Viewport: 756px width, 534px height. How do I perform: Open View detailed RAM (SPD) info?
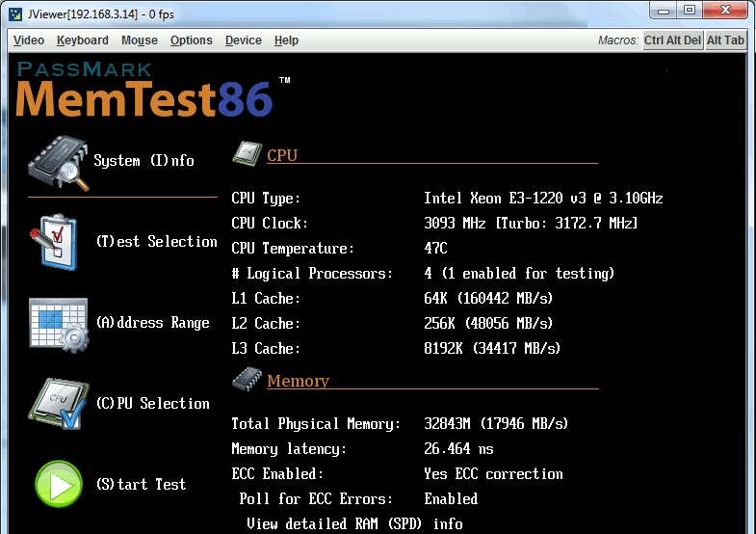pos(354,523)
